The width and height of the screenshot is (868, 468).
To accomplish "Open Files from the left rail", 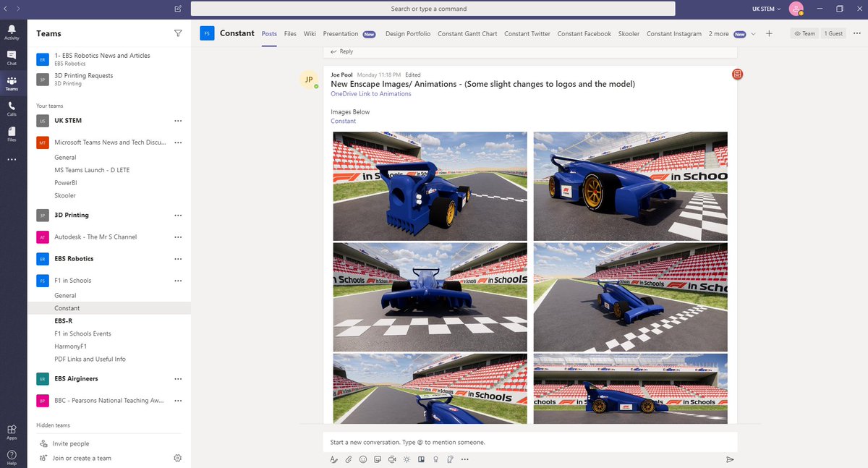I will [x=12, y=134].
